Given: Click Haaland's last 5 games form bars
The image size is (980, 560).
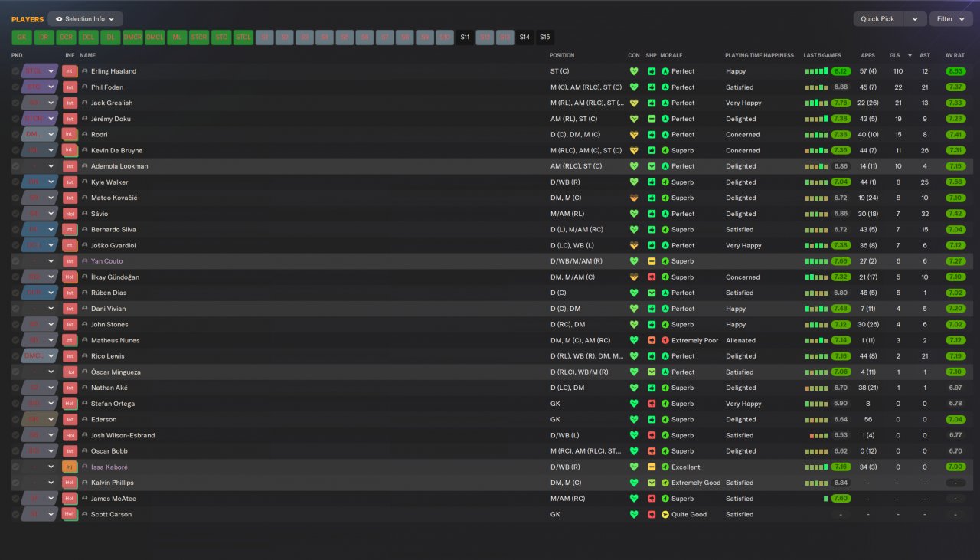Looking at the screenshot, I should point(816,71).
